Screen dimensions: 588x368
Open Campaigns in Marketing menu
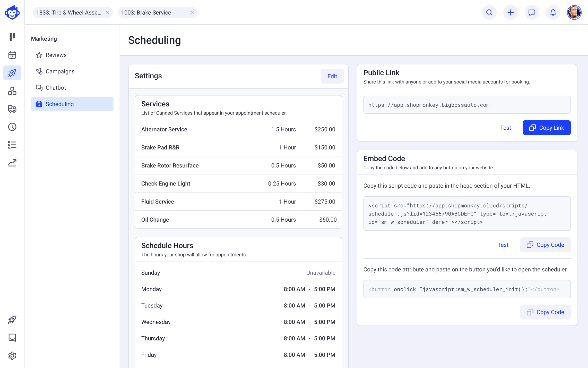click(72, 71)
